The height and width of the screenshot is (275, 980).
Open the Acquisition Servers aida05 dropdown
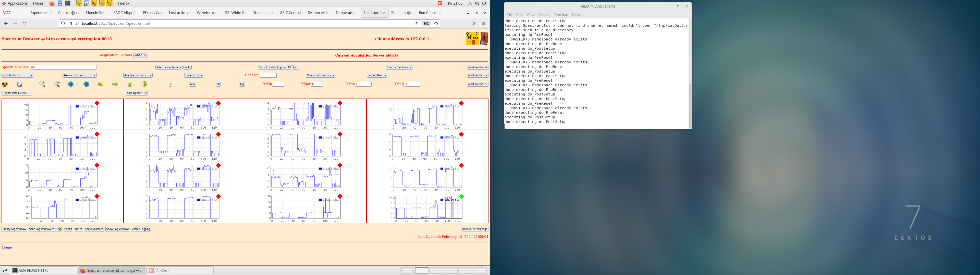coord(140,56)
